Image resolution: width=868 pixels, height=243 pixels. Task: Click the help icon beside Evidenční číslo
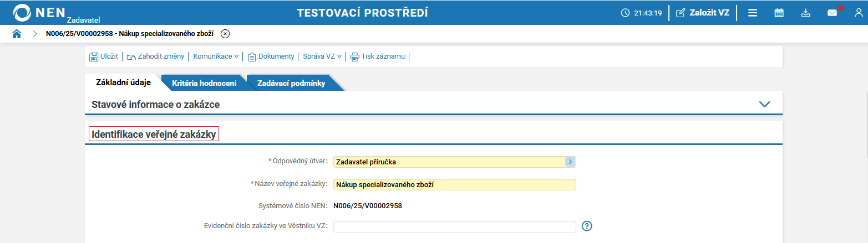(x=587, y=226)
